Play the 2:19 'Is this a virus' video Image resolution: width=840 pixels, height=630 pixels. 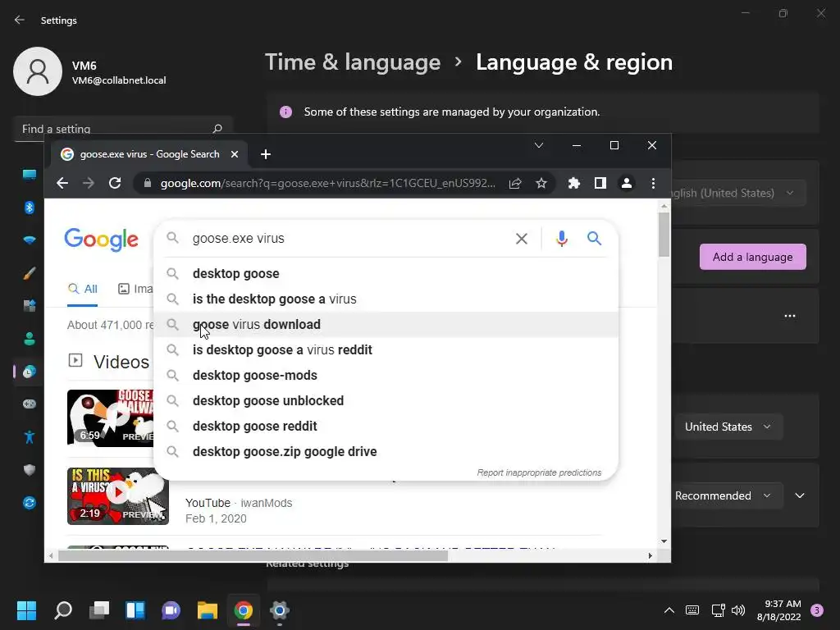pos(118,496)
